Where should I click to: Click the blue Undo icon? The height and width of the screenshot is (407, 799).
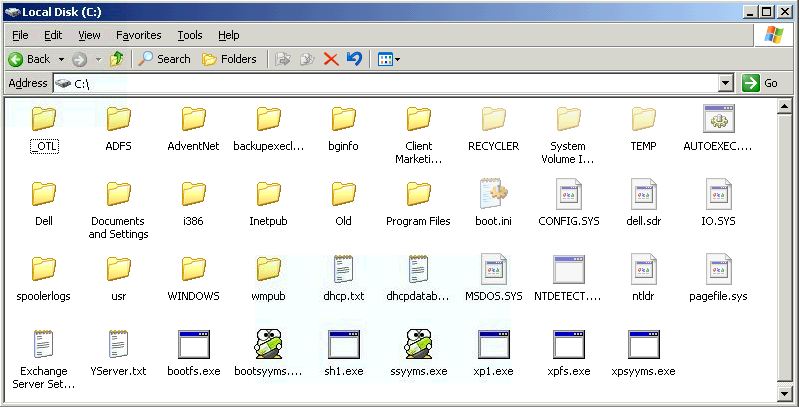[354, 59]
